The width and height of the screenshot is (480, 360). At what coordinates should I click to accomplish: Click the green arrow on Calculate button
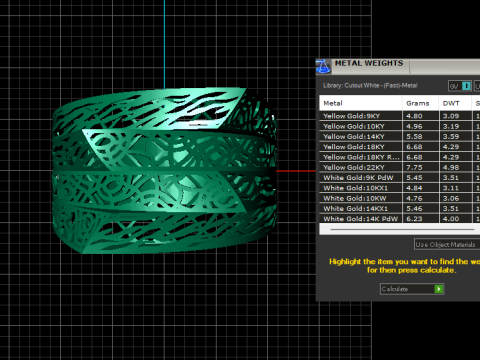[x=439, y=289]
